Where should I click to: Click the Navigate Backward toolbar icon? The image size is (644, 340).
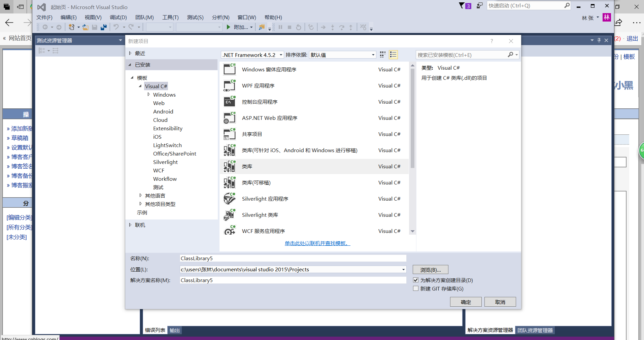coord(45,27)
